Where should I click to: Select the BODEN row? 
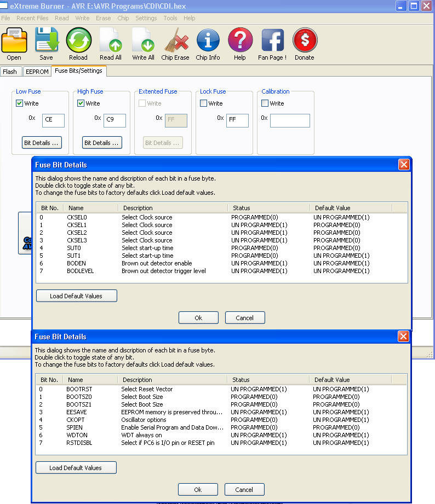pyautogui.click(x=222, y=263)
